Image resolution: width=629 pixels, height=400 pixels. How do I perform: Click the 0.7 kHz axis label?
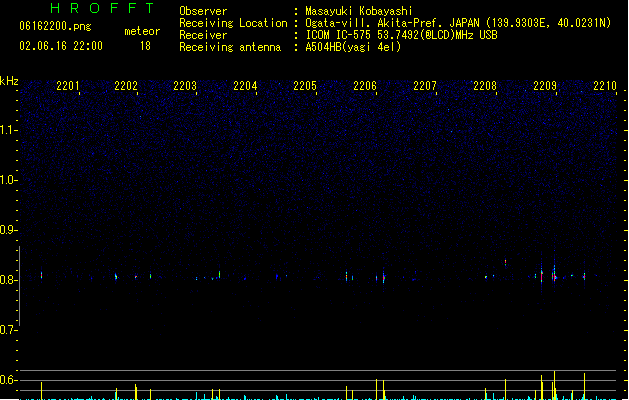(8, 330)
